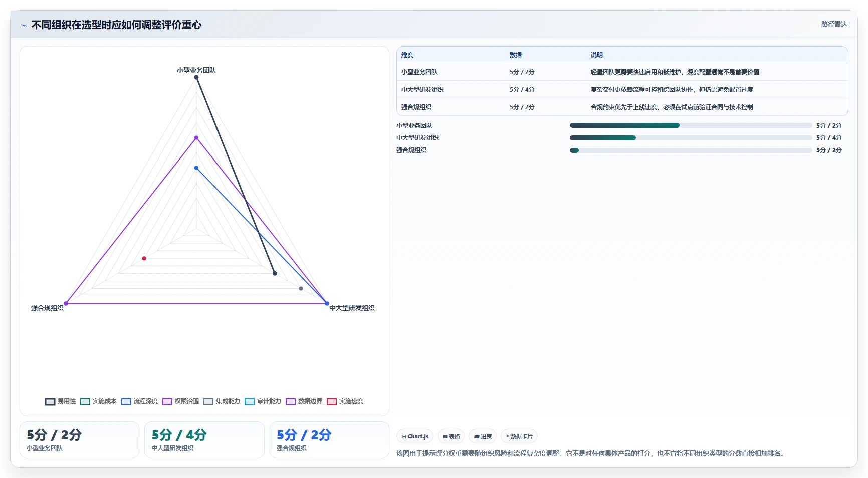The height and width of the screenshot is (478, 868).
Task: Click the Chart.js chip
Action: [415, 436]
